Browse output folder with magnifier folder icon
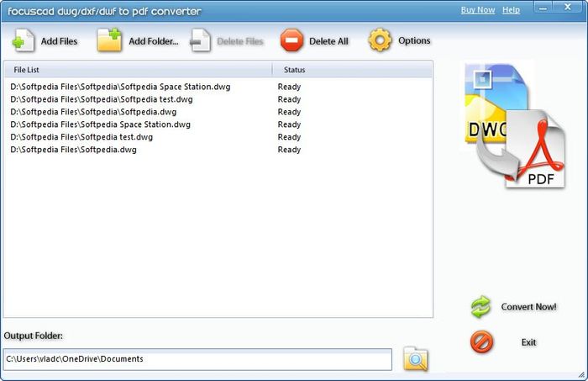The width and height of the screenshot is (588, 381). [x=416, y=359]
